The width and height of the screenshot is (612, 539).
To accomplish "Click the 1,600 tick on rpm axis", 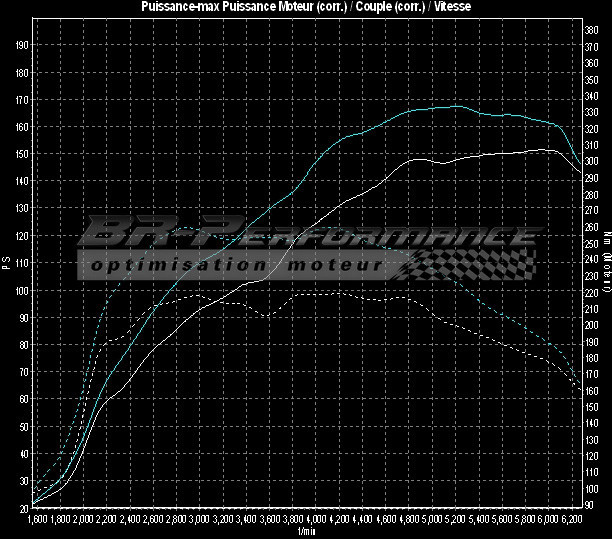I will point(37,520).
